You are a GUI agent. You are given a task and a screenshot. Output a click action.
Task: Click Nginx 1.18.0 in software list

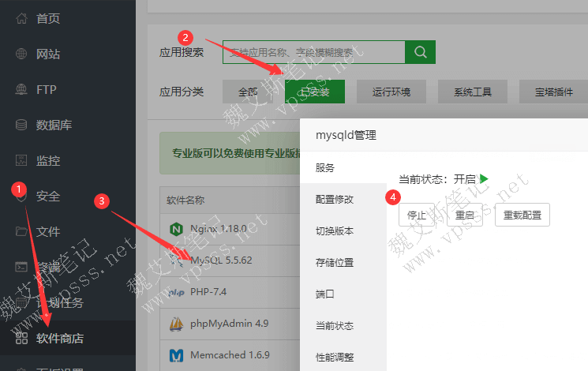pyautogui.click(x=219, y=228)
